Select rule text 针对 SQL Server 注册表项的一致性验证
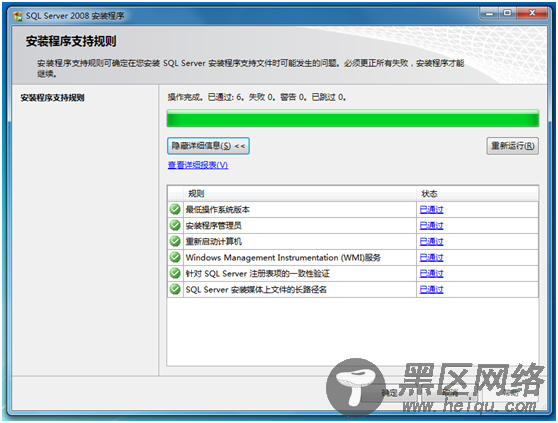Screen dimensions: 558x423 point(257,274)
